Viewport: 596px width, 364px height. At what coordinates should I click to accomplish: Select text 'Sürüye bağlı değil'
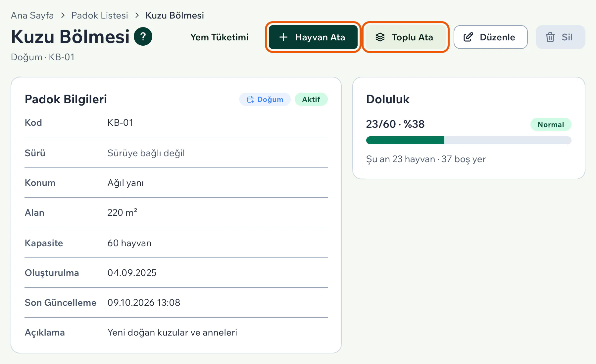click(146, 153)
